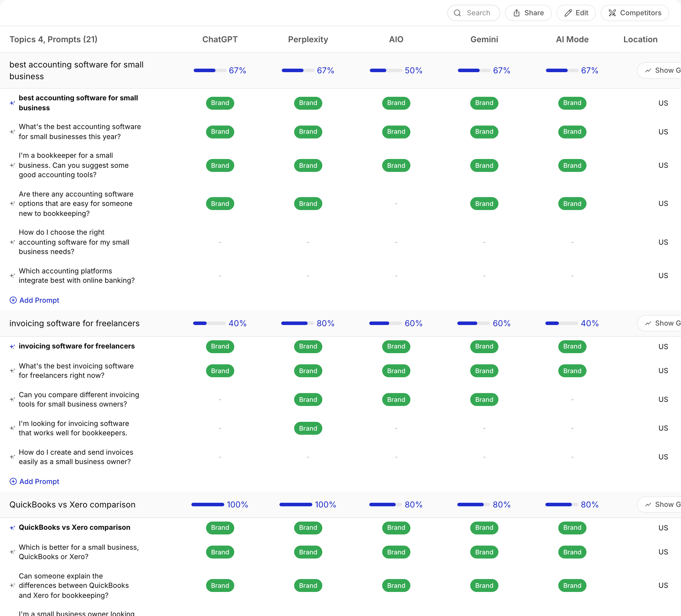The width and height of the screenshot is (681, 616).
Task: Click Gemini 80% value for QuickBooks vs Xero
Action: click(502, 504)
